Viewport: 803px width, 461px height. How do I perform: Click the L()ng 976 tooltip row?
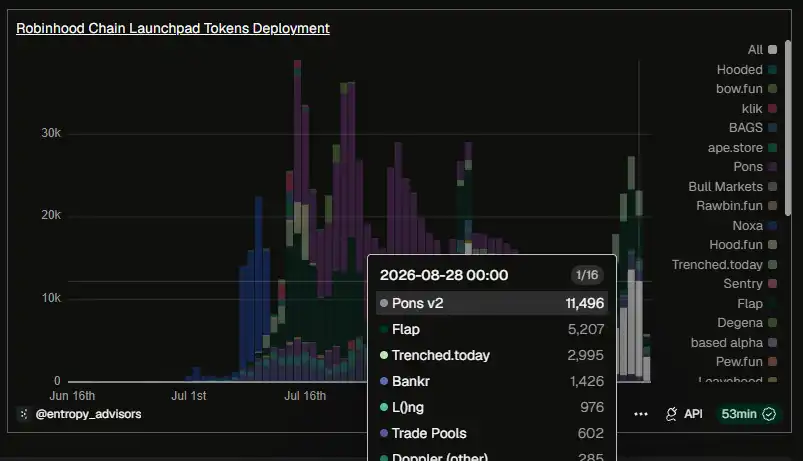492,407
